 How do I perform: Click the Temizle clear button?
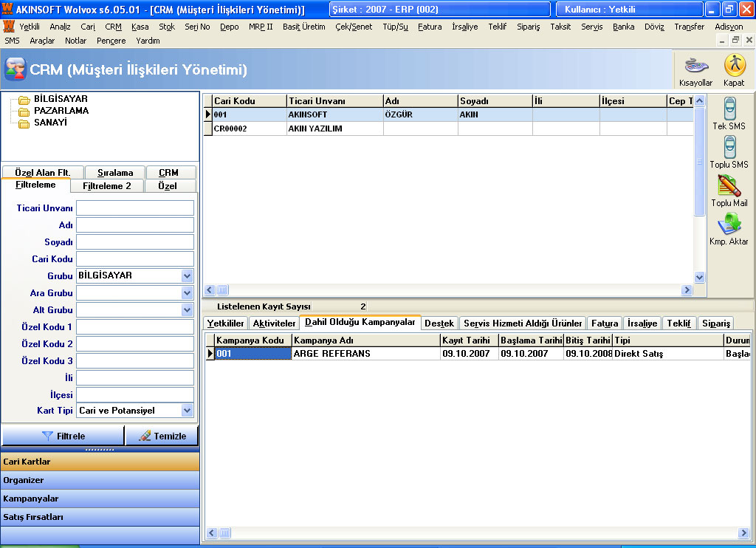[x=162, y=436]
